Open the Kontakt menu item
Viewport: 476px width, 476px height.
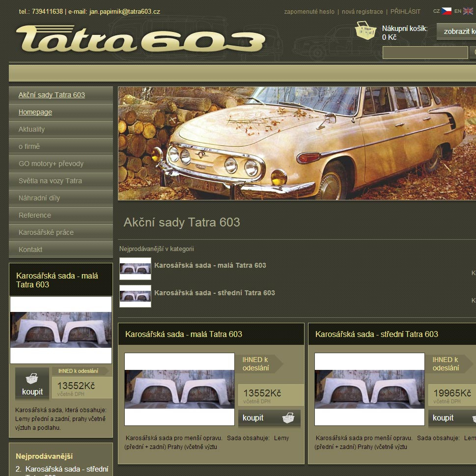point(30,250)
